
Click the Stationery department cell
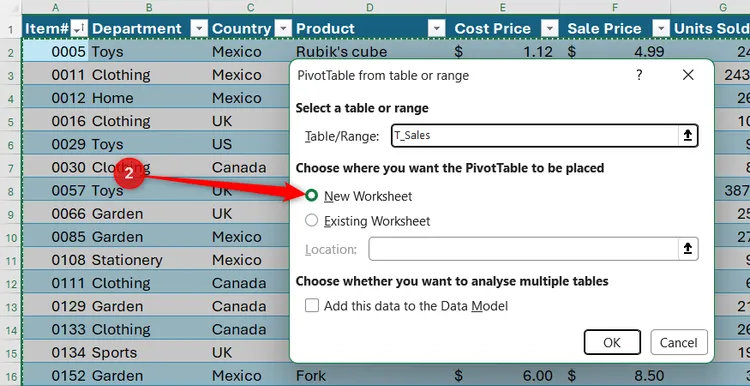tap(149, 260)
